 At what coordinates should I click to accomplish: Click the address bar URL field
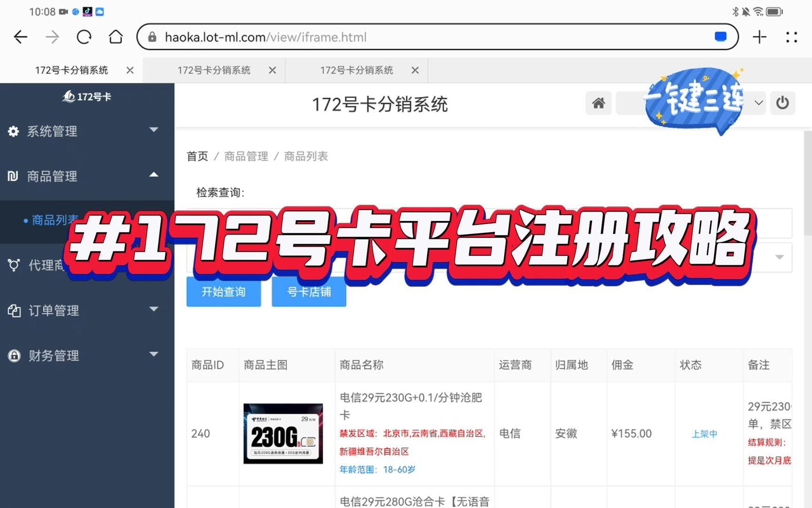437,37
